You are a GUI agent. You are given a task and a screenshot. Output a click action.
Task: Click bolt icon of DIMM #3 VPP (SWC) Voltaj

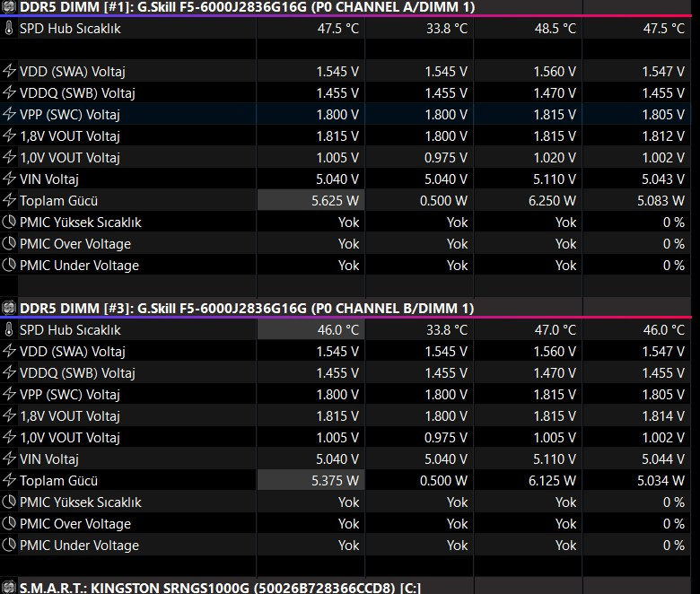9,394
